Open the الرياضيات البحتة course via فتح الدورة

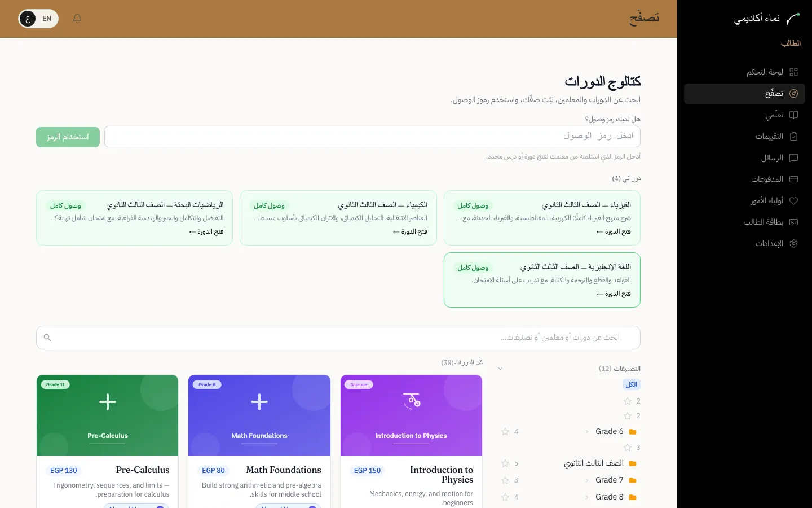[x=206, y=232]
